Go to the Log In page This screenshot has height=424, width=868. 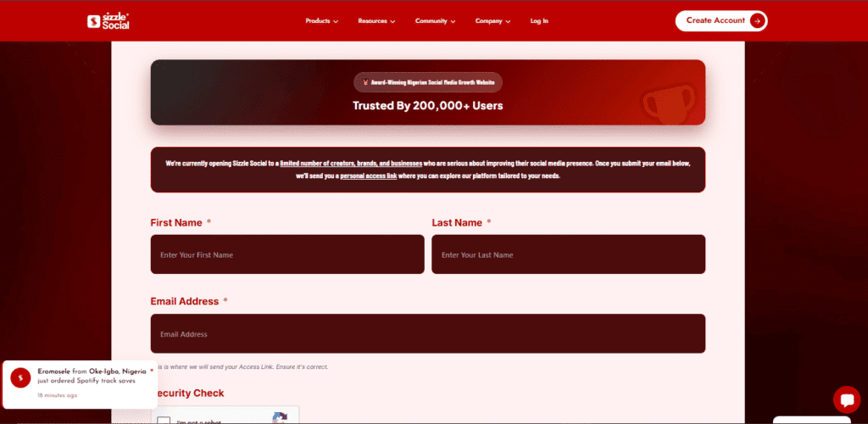pos(539,21)
